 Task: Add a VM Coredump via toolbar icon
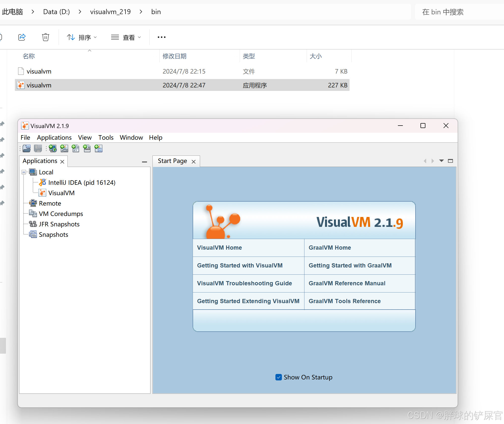tap(75, 148)
